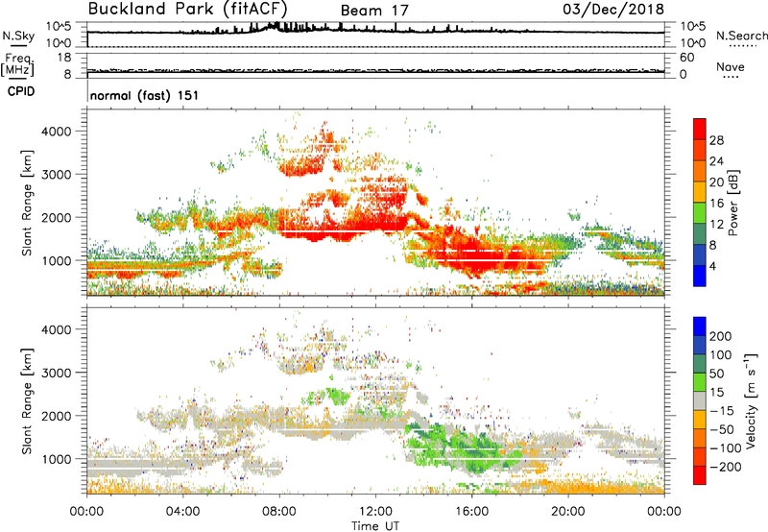
Task: Click the noise sky trace in top panel
Action: point(375,32)
